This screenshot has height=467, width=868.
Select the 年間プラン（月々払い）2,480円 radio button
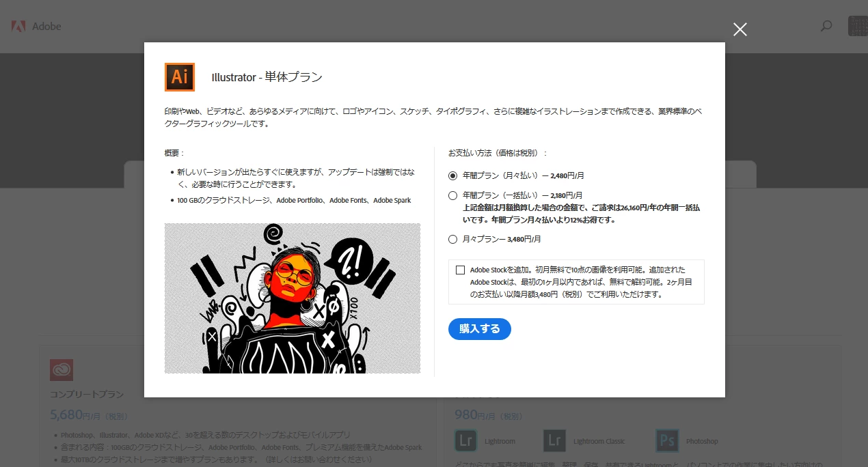[x=452, y=175]
